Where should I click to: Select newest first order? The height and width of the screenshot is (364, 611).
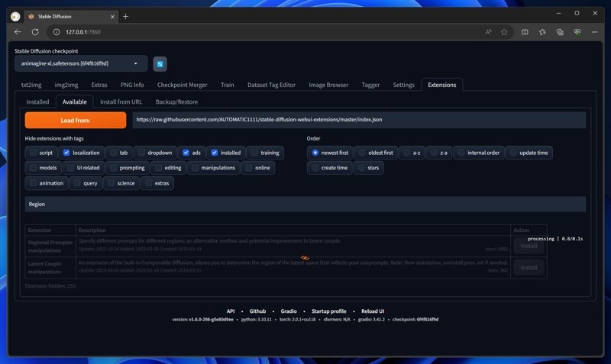(315, 153)
